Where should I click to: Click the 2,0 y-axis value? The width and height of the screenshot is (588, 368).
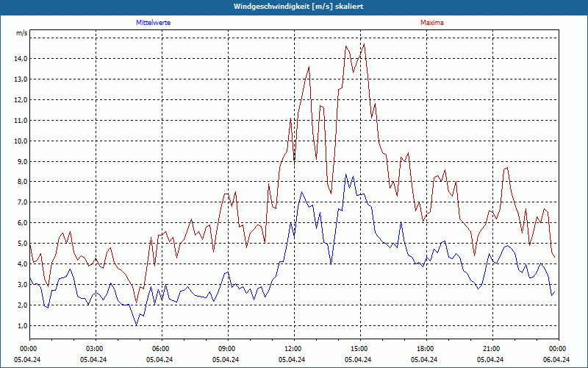pos(23,305)
